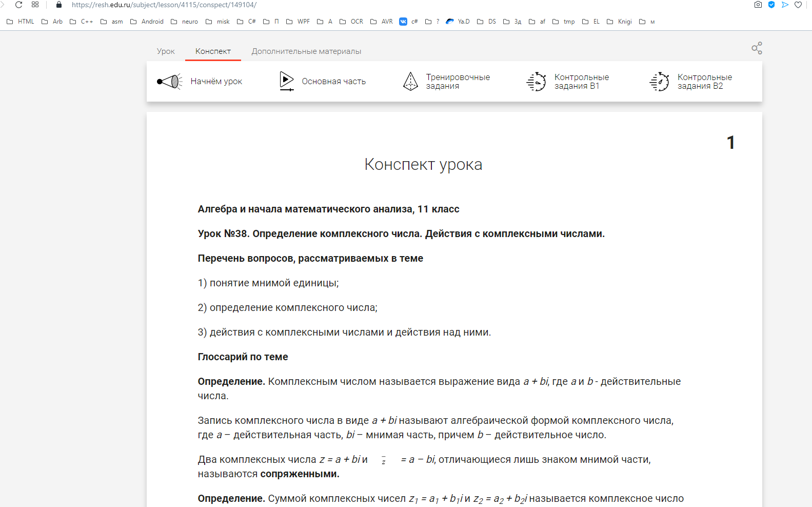Open the П bookmarks folder
Image resolution: width=812 pixels, height=507 pixels.
(x=271, y=22)
